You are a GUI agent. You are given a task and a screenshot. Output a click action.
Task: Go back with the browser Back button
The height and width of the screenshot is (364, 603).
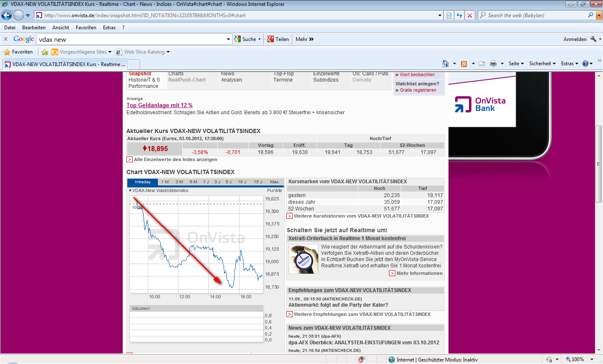click(7, 15)
